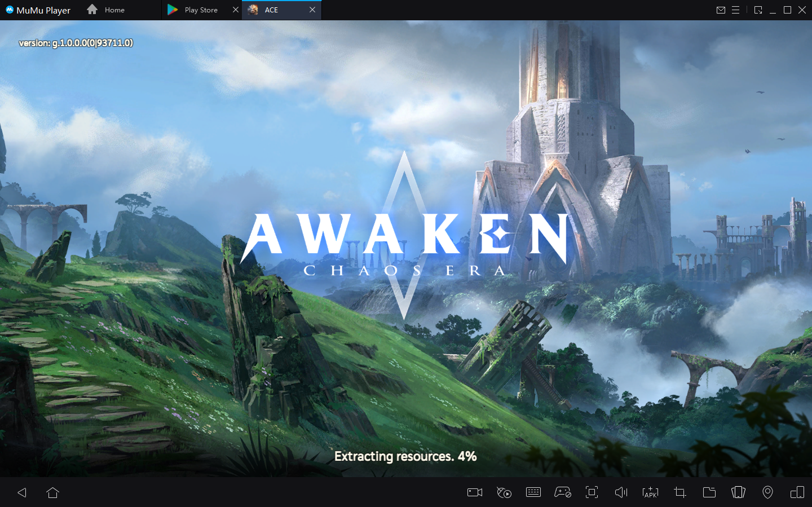The height and width of the screenshot is (507, 812).
Task: Open the keyboard mapping settings
Action: pyautogui.click(x=533, y=492)
